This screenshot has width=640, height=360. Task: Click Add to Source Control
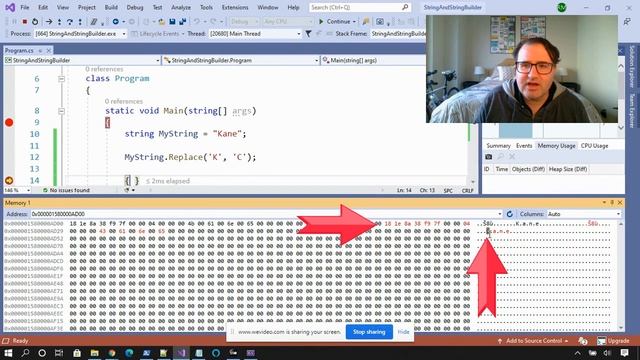point(533,341)
